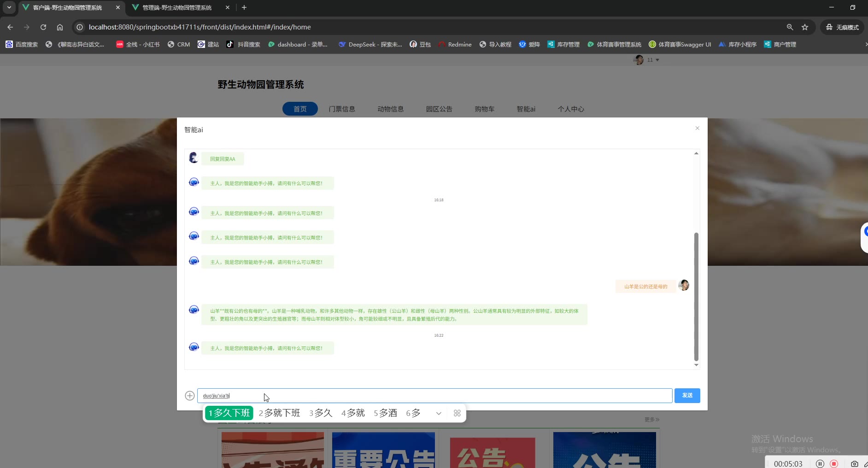Open the 购物车 nav item

(485, 109)
